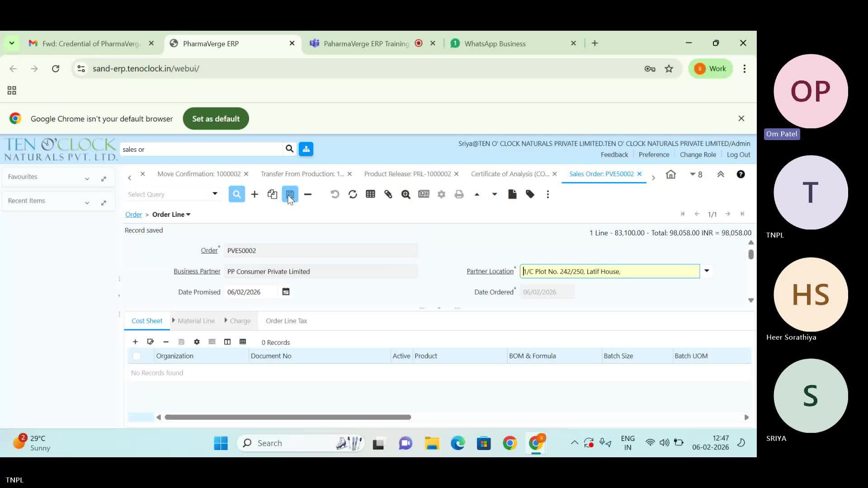Toggle the Work profile in Chrome
The width and height of the screenshot is (868, 488).
(x=710, y=68)
